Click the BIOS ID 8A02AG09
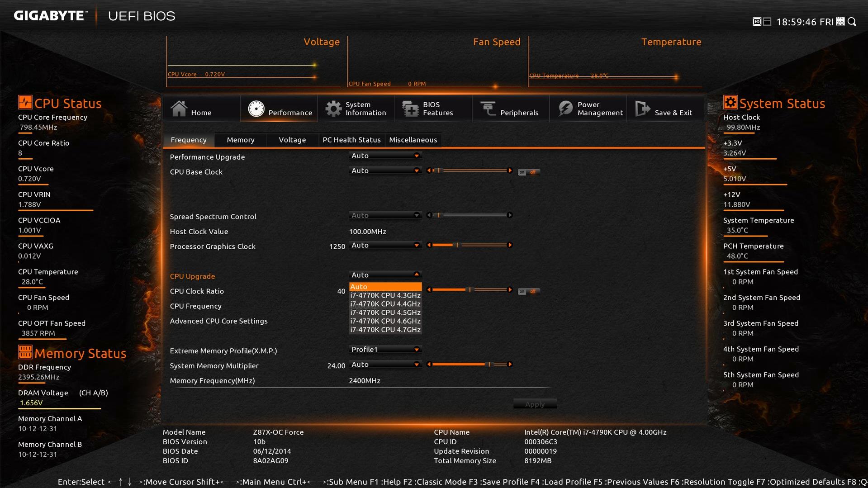Image resolution: width=868 pixels, height=488 pixels. 270,461
